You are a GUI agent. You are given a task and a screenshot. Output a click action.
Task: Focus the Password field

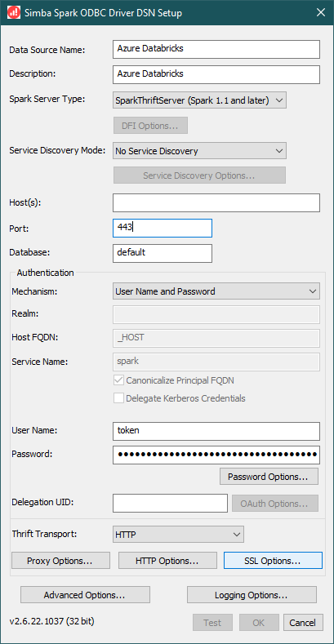pos(216,455)
